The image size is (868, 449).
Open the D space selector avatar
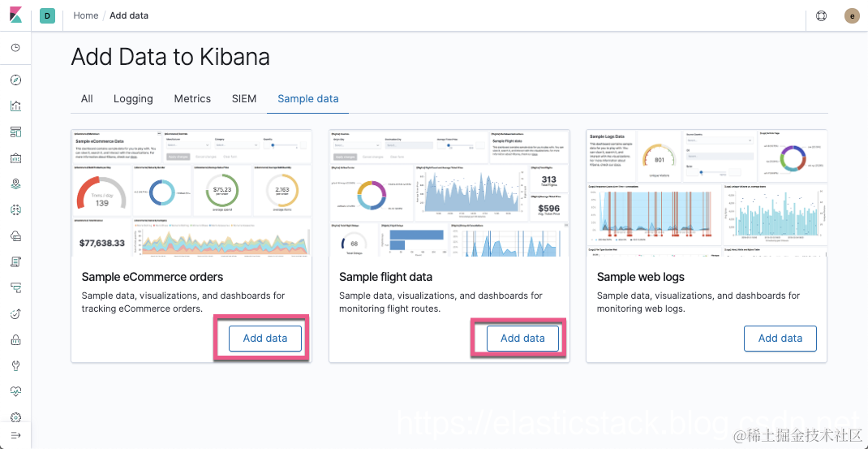(47, 16)
